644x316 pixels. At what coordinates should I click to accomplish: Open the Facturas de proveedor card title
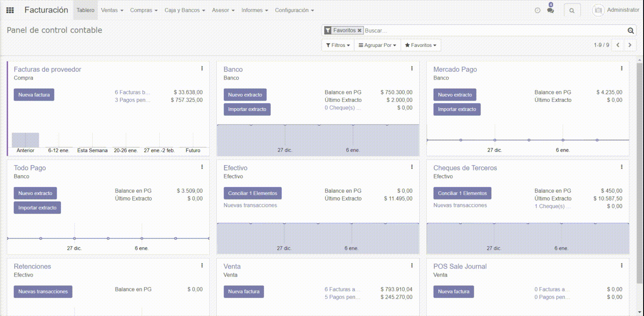pyautogui.click(x=47, y=69)
